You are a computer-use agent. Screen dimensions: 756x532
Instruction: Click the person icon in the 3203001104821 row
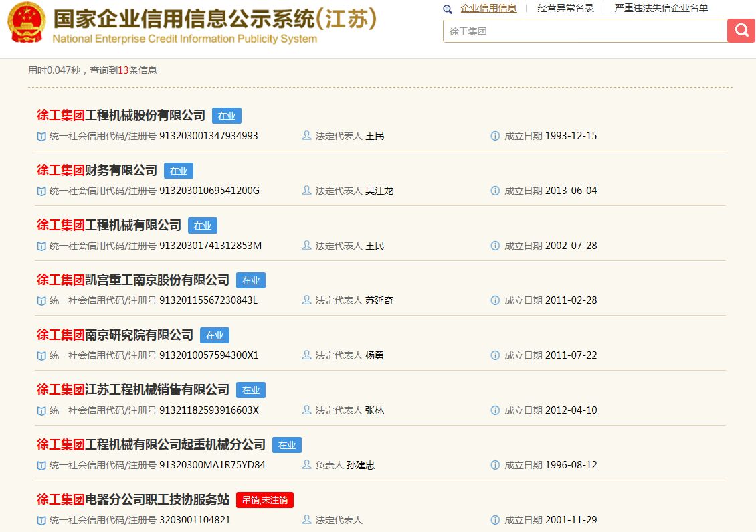[x=306, y=520]
